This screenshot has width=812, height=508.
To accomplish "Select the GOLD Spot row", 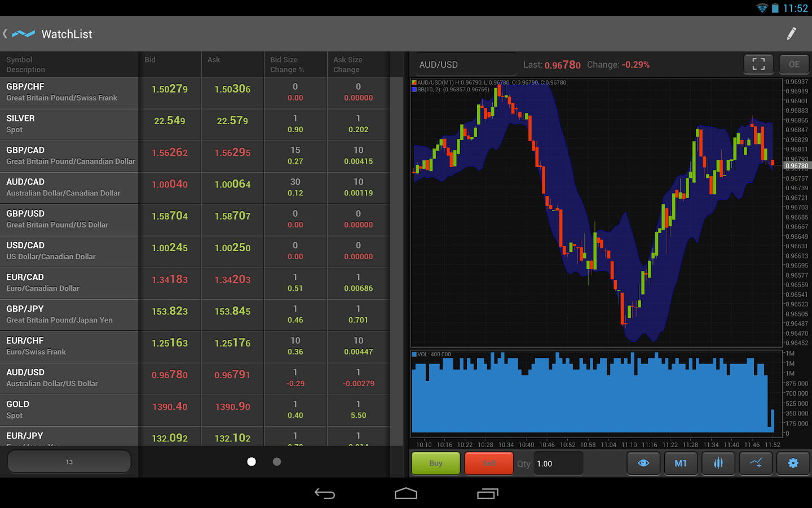I will (195, 410).
